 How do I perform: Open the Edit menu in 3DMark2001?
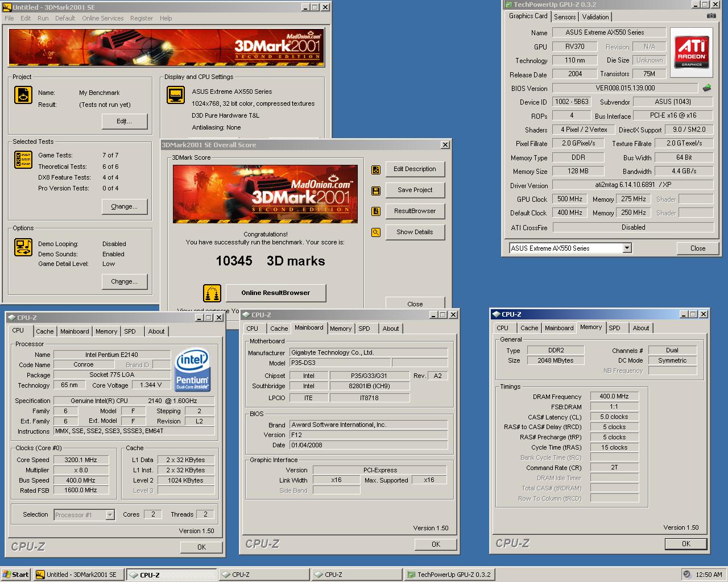[26, 18]
